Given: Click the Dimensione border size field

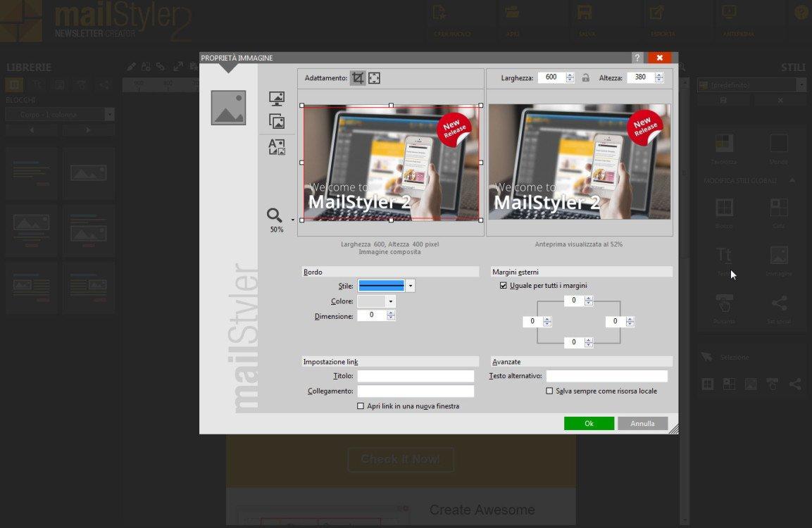Looking at the screenshot, I should point(372,315).
